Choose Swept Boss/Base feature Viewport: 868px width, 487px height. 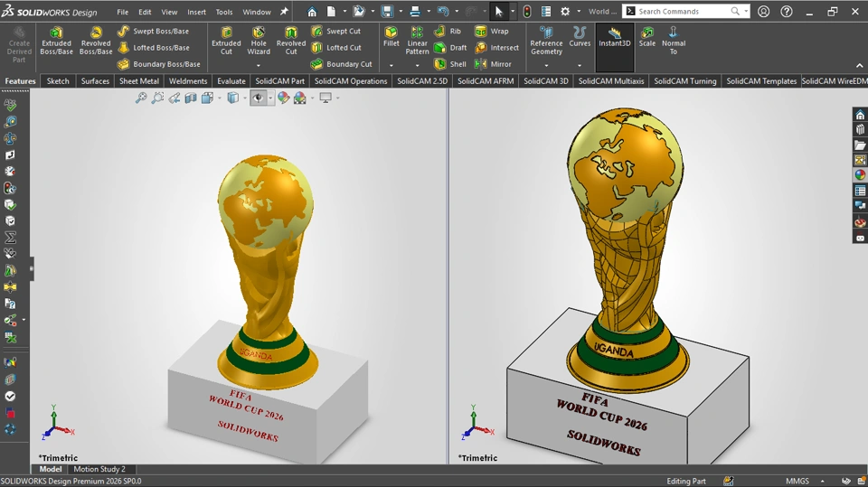pos(154,32)
